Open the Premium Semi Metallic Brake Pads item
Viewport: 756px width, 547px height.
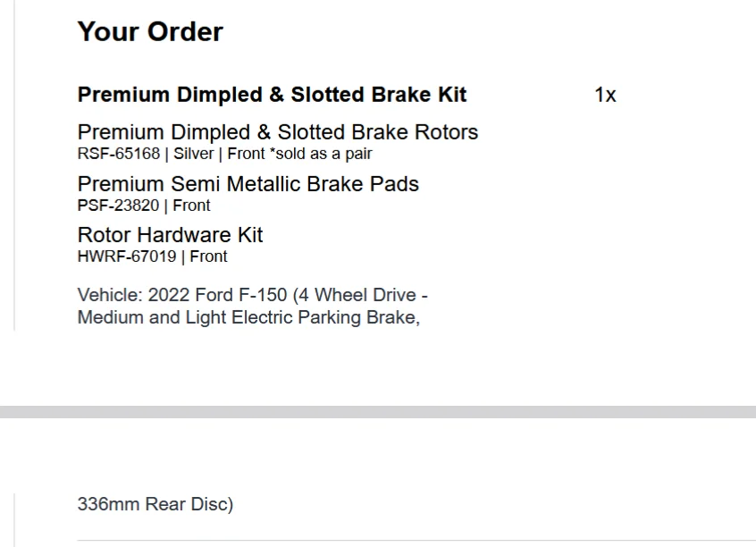tap(248, 184)
